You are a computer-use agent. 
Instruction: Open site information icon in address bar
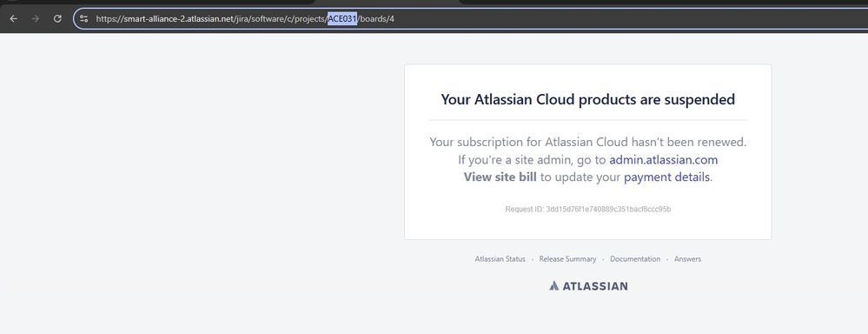[84, 19]
